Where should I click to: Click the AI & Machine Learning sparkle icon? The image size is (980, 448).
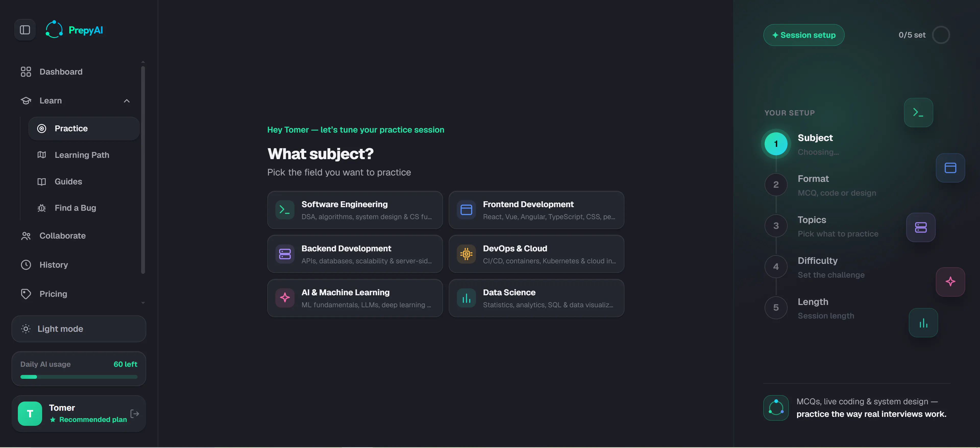pyautogui.click(x=285, y=298)
